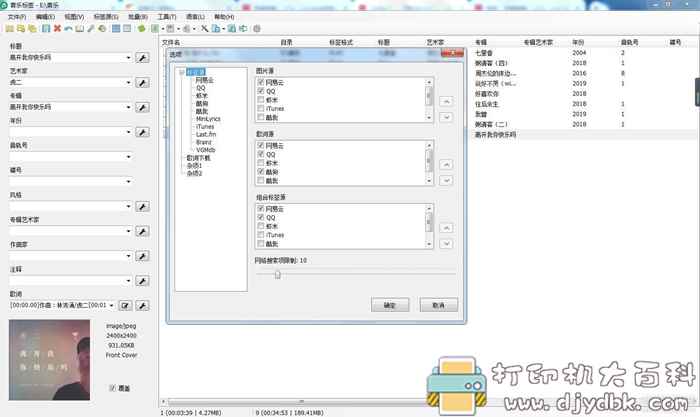Viewport: 700px width, 417px height.
Task: Select 歌词下载 in the options tree
Action: coord(198,158)
